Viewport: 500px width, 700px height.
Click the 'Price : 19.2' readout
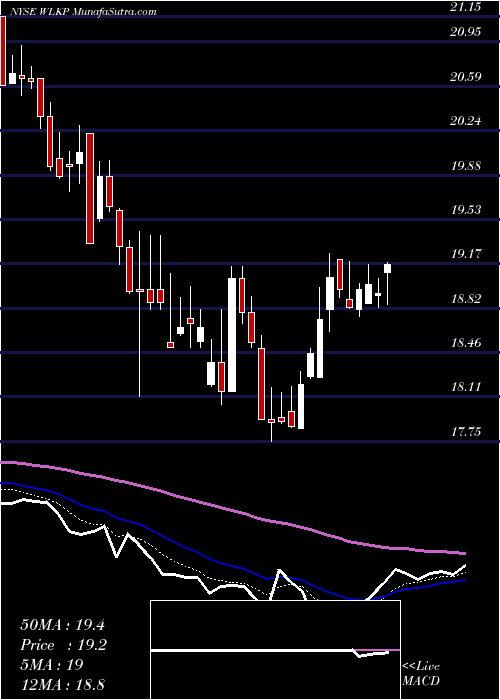pos(64,645)
